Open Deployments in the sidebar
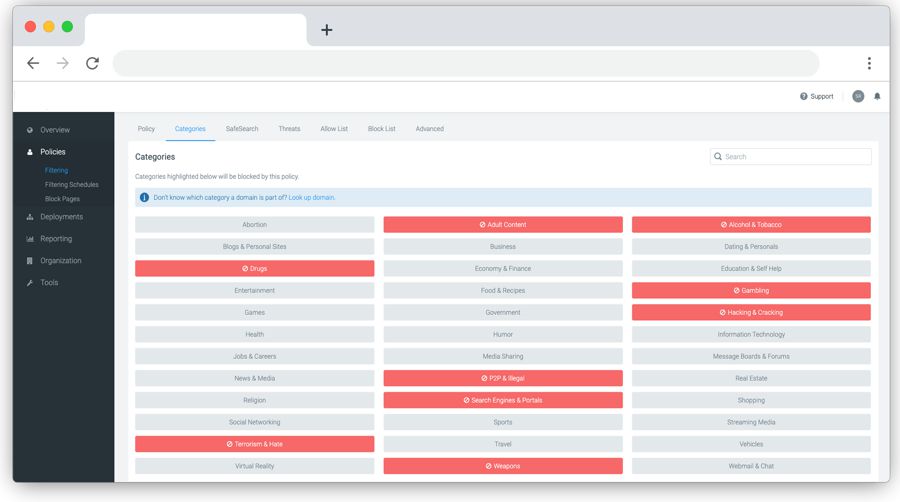900x502 pixels. (x=61, y=217)
